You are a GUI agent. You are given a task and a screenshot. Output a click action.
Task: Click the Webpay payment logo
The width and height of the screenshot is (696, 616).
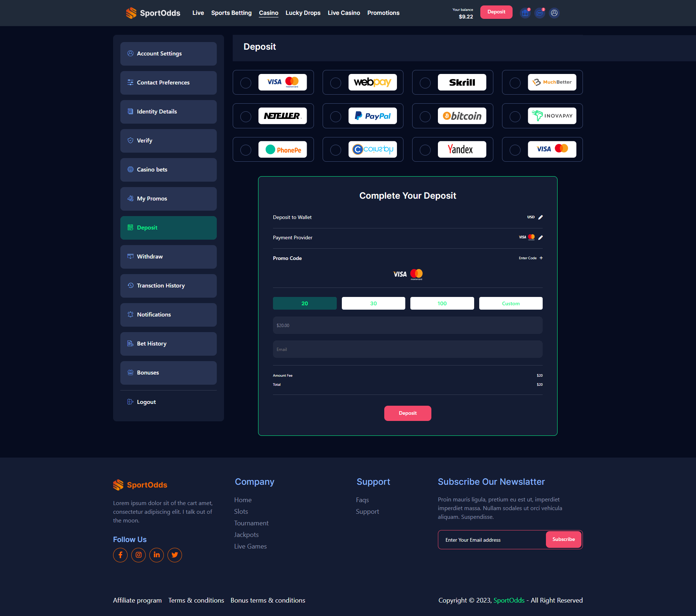373,82
